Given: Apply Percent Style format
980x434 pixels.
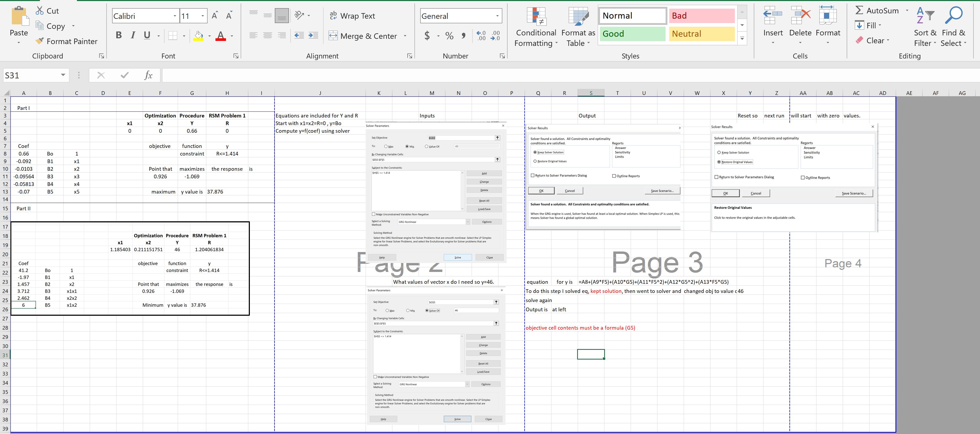Looking at the screenshot, I should 449,36.
